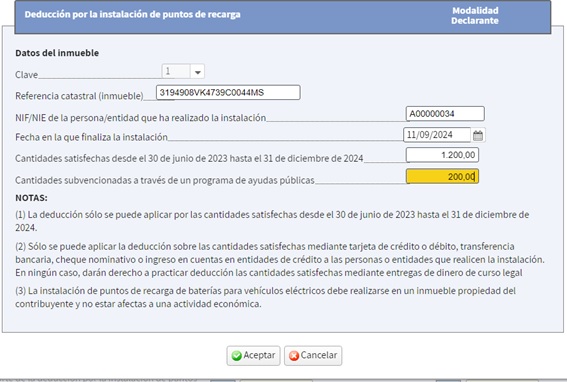Click the Cancelar button
This screenshot has width=567, height=382.
(313, 356)
